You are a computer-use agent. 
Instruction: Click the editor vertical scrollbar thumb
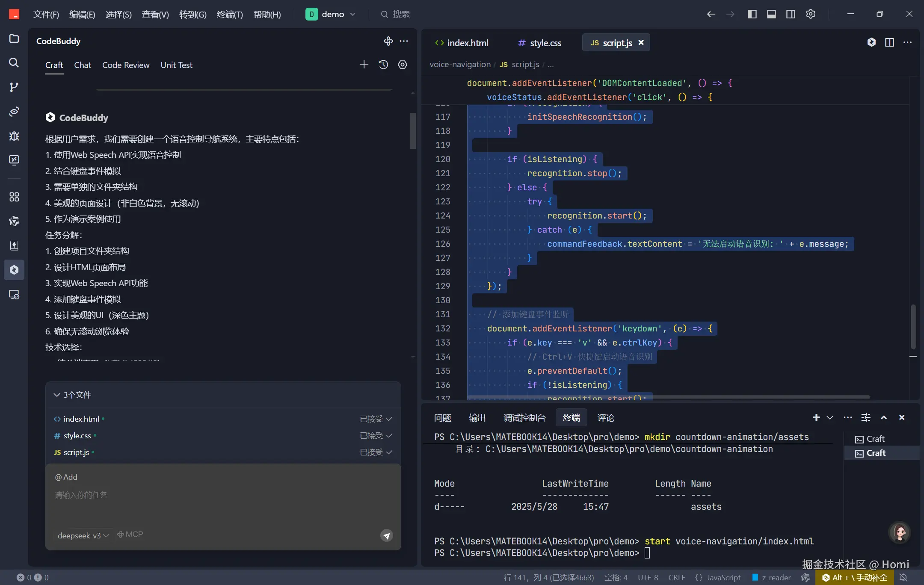pyautogui.click(x=913, y=327)
